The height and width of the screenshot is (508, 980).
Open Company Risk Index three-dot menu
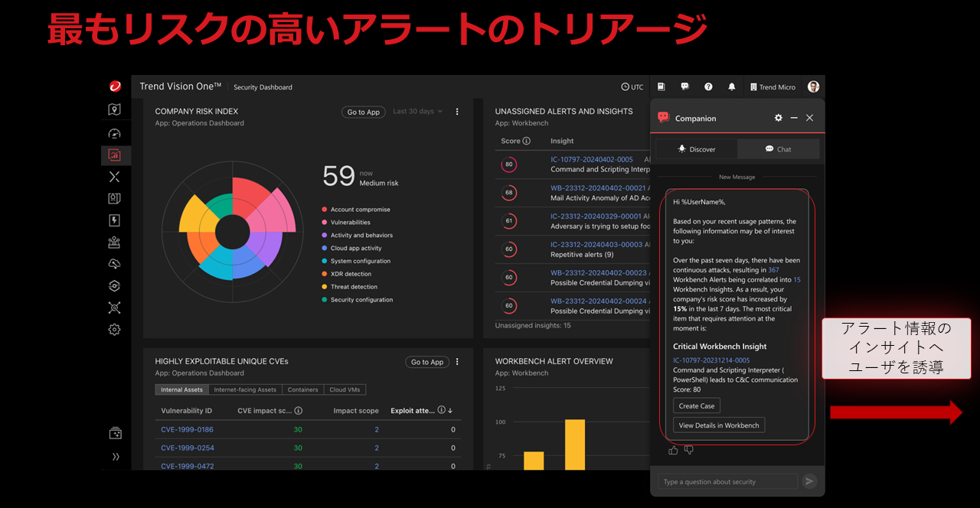457,112
